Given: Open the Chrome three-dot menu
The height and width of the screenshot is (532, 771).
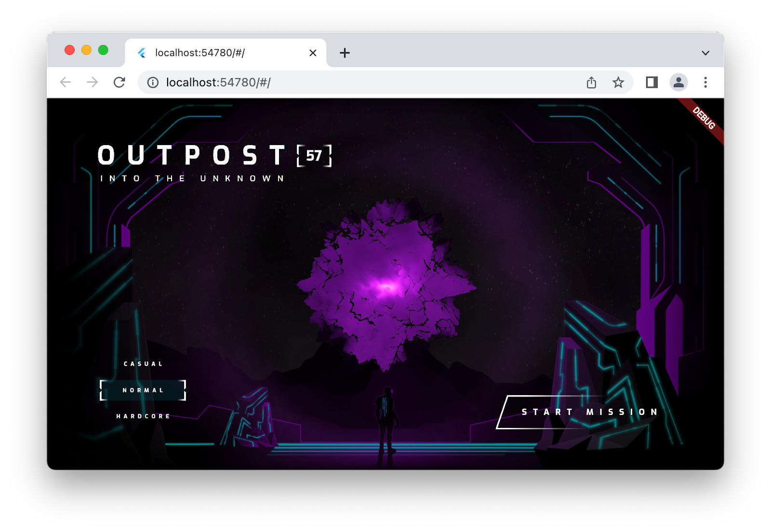Looking at the screenshot, I should point(705,82).
